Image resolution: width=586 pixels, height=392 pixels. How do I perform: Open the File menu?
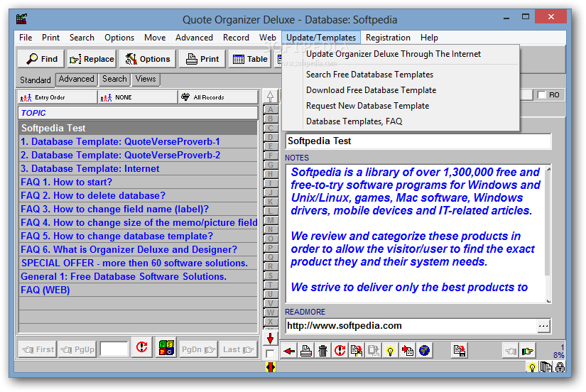(x=26, y=38)
